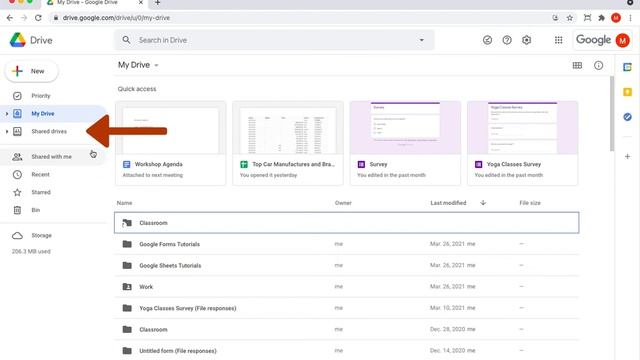
Task: Open the Bin
Action: pos(36,210)
